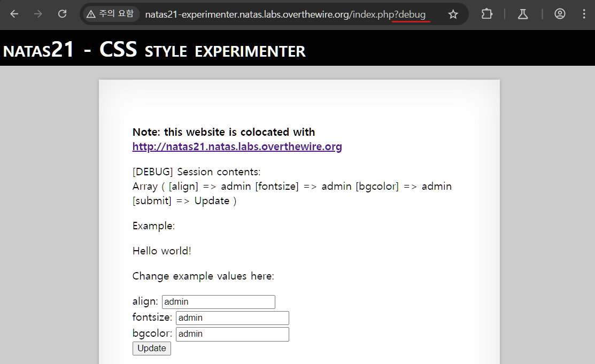Focus the bgcolor text field
Viewport: 595px width, 364px height.
[x=232, y=334]
